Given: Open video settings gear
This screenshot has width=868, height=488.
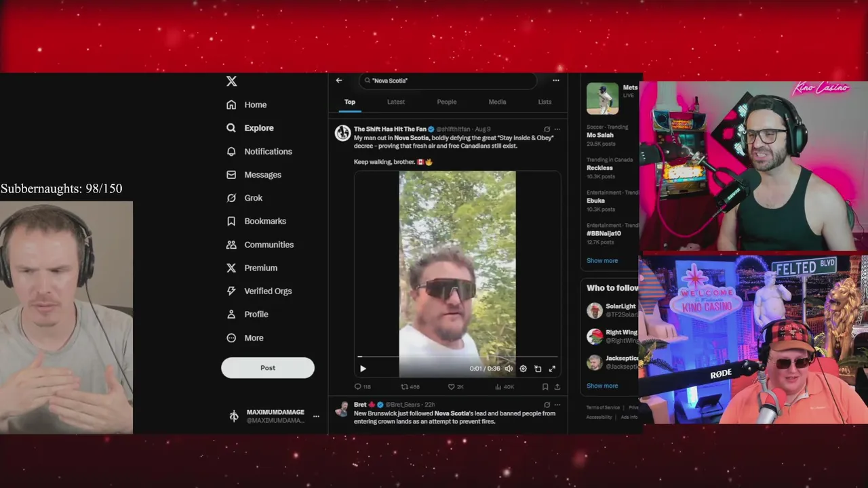Looking at the screenshot, I should point(523,369).
